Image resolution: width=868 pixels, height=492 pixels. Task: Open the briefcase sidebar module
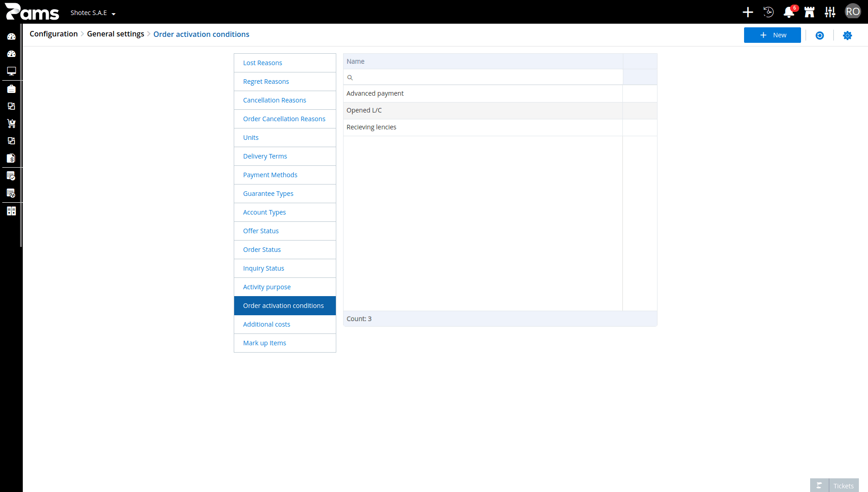coord(11,89)
